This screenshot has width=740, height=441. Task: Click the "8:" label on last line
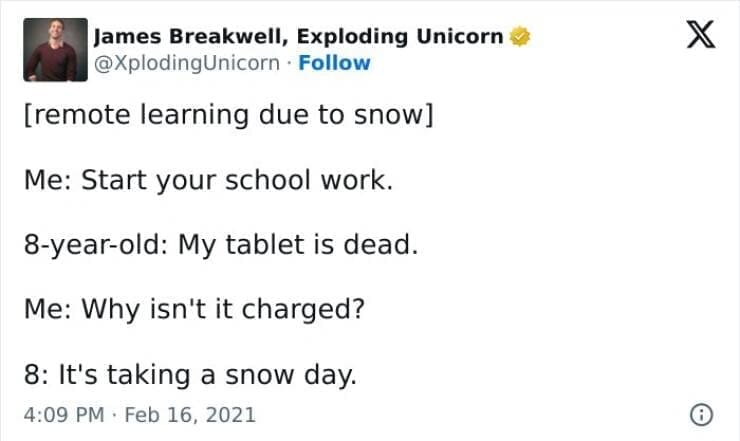[38, 376]
